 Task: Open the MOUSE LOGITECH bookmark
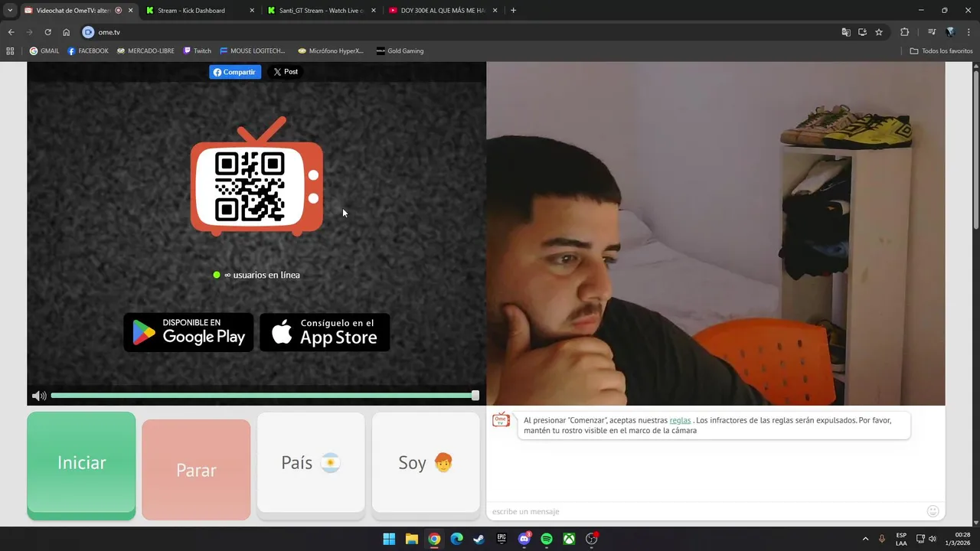253,51
